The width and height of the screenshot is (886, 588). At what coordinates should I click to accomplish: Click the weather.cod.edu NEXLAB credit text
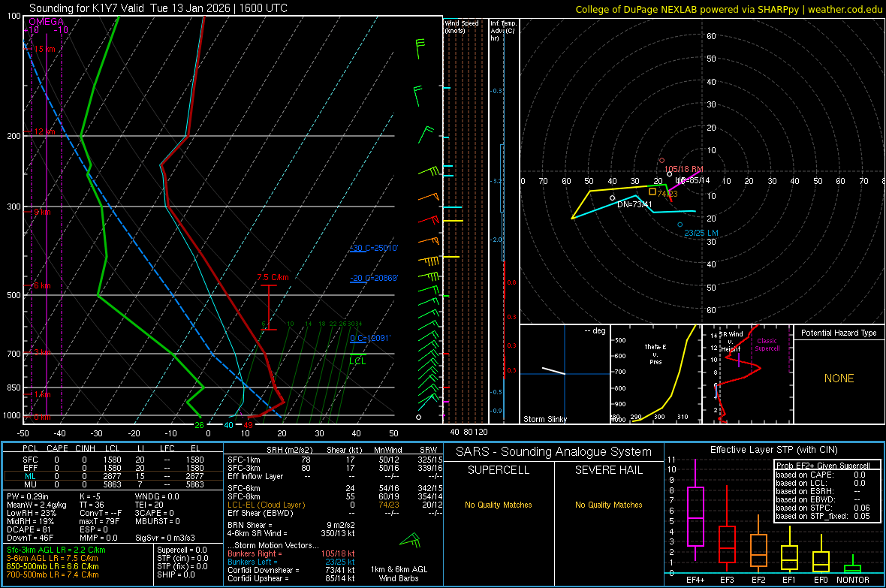tap(728, 9)
